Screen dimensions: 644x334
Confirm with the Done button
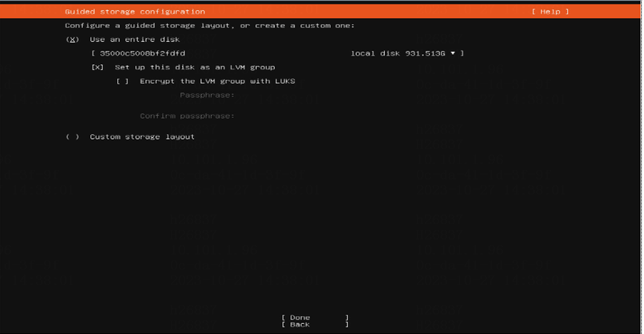point(315,317)
